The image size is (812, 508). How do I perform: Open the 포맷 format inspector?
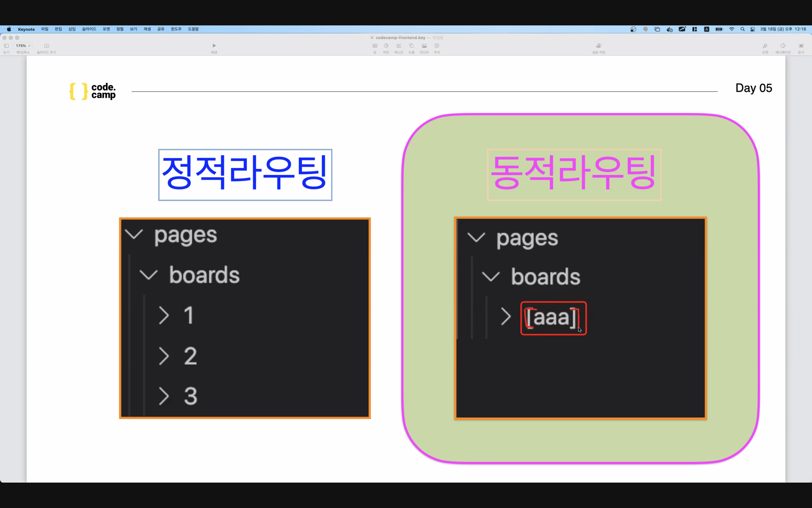pos(765,46)
